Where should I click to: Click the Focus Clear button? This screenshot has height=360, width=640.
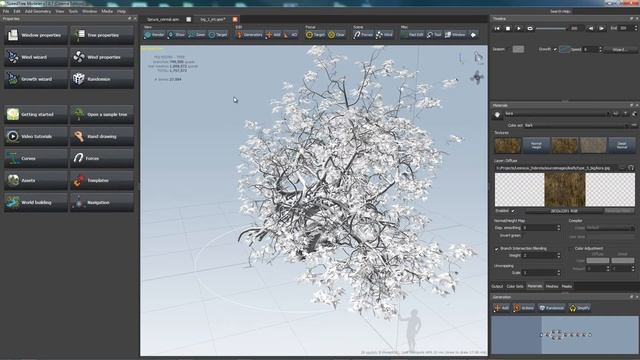[337, 35]
